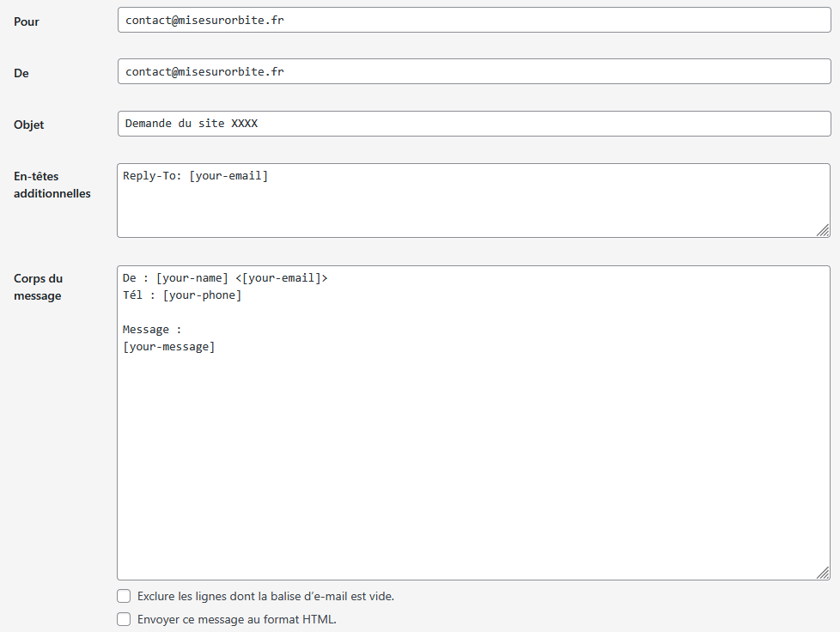Grab the resize handle of the En-têtes textarea
The height and width of the screenshot is (632, 840).
pyautogui.click(x=823, y=229)
